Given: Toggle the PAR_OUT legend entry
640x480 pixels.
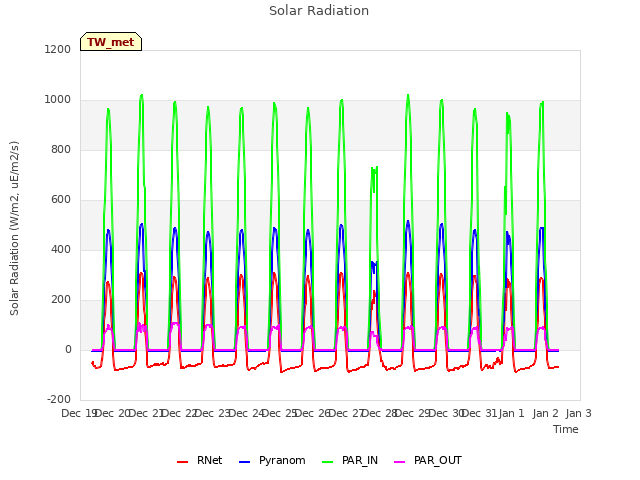Looking at the screenshot, I should click(x=428, y=460).
